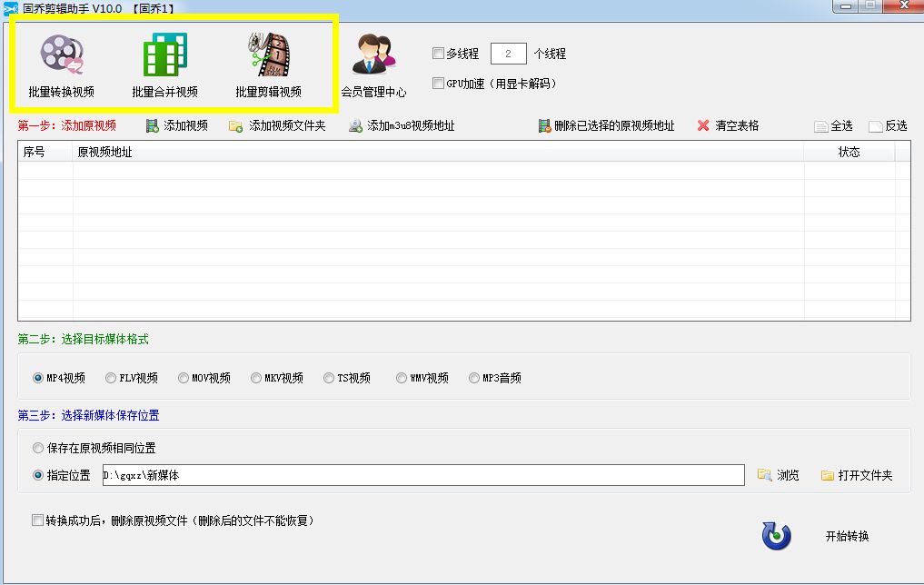The width and height of the screenshot is (924, 585).
Task: Click the app logo in title bar
Action: point(11,8)
